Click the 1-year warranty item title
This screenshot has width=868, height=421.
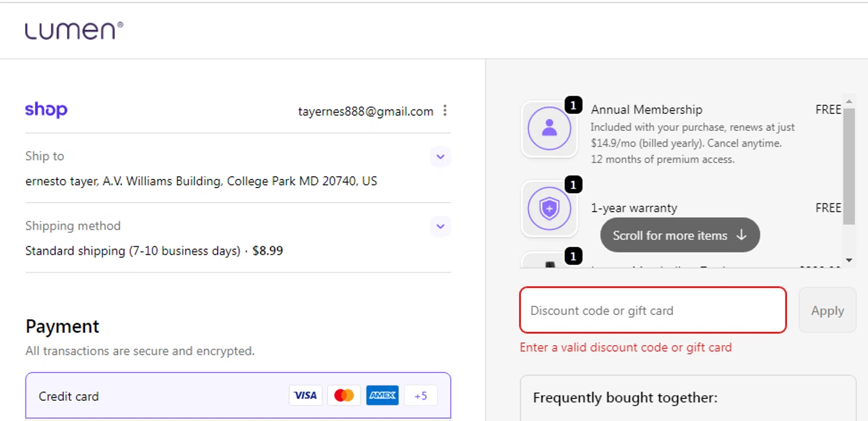point(634,208)
